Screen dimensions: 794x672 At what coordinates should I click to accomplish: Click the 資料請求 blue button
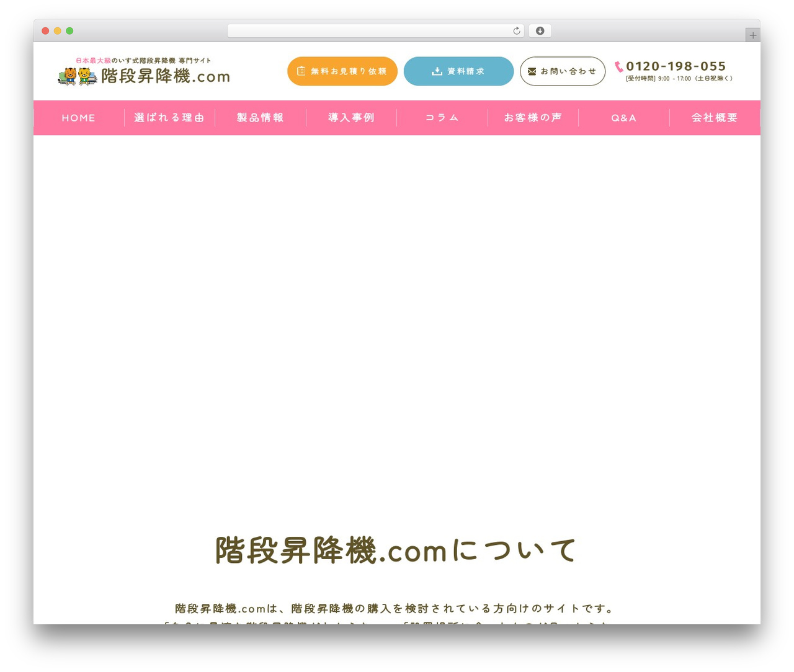pos(459,71)
